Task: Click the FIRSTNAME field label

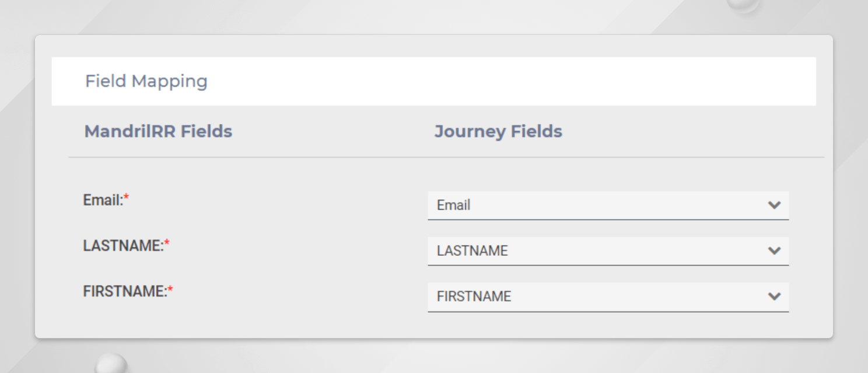Action: 125,291
